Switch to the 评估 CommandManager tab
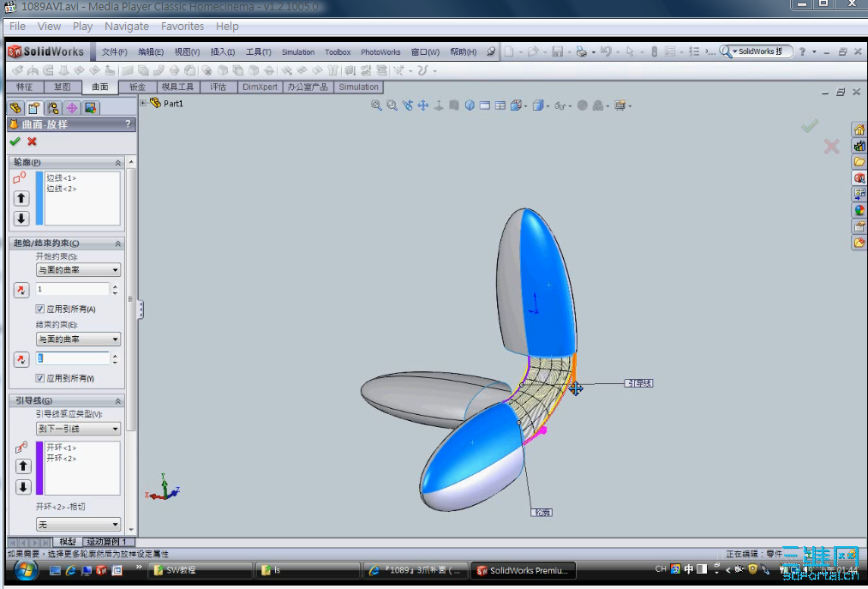This screenshot has width=868, height=589. (218, 87)
